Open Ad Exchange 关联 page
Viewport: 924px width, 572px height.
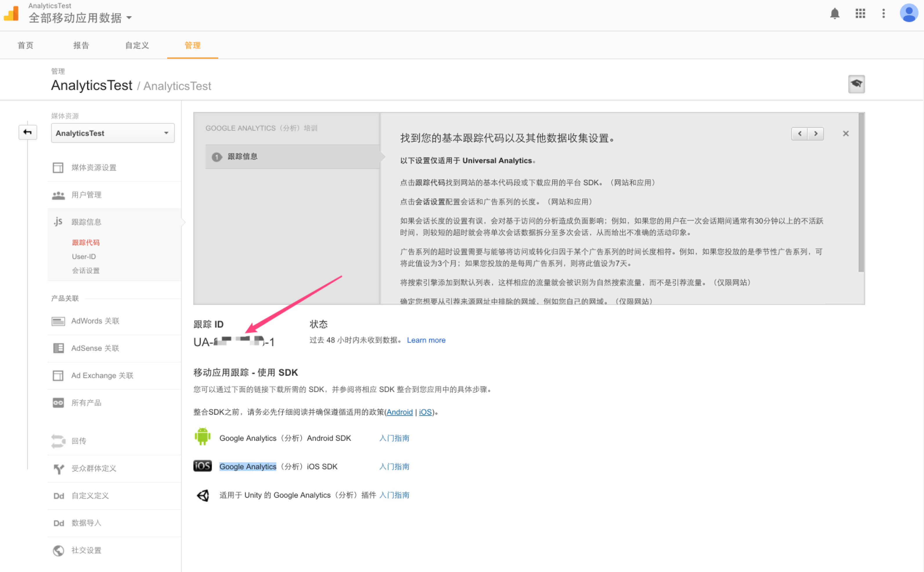[102, 376]
